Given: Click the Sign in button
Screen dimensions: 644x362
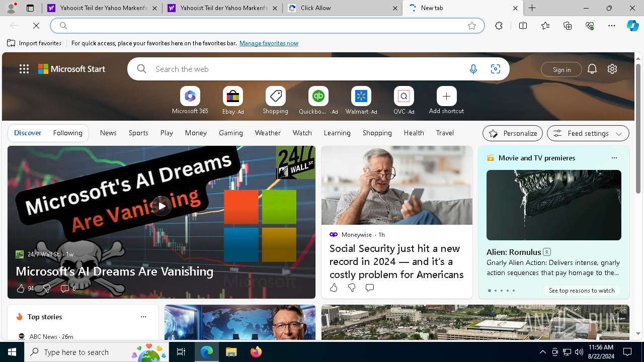Looking at the screenshot, I should coord(561,69).
